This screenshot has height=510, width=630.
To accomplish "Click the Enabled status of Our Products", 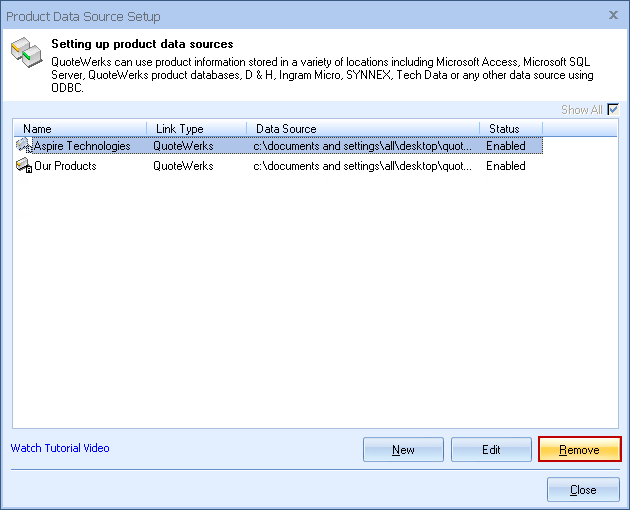I will point(506,166).
